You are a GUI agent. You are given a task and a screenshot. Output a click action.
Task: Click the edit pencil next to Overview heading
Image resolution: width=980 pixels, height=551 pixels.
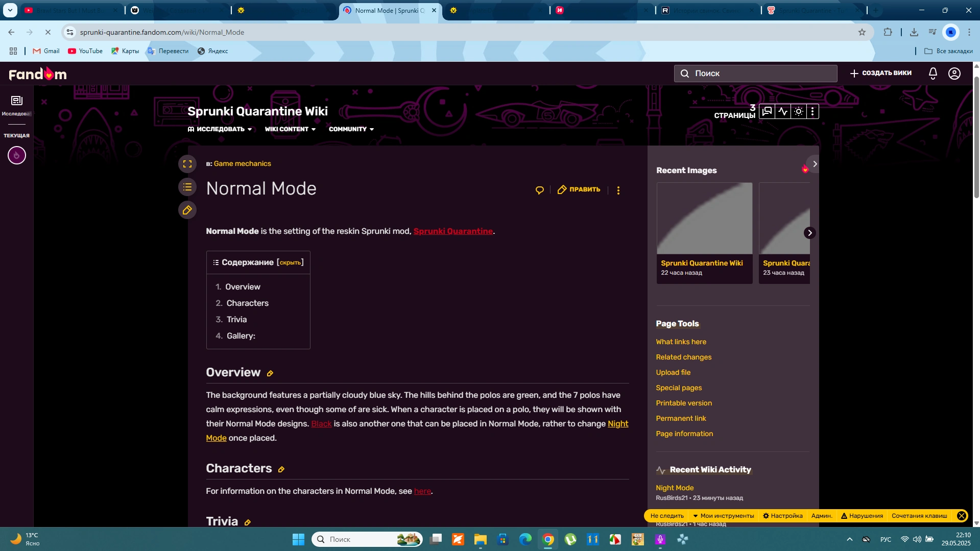tap(270, 373)
